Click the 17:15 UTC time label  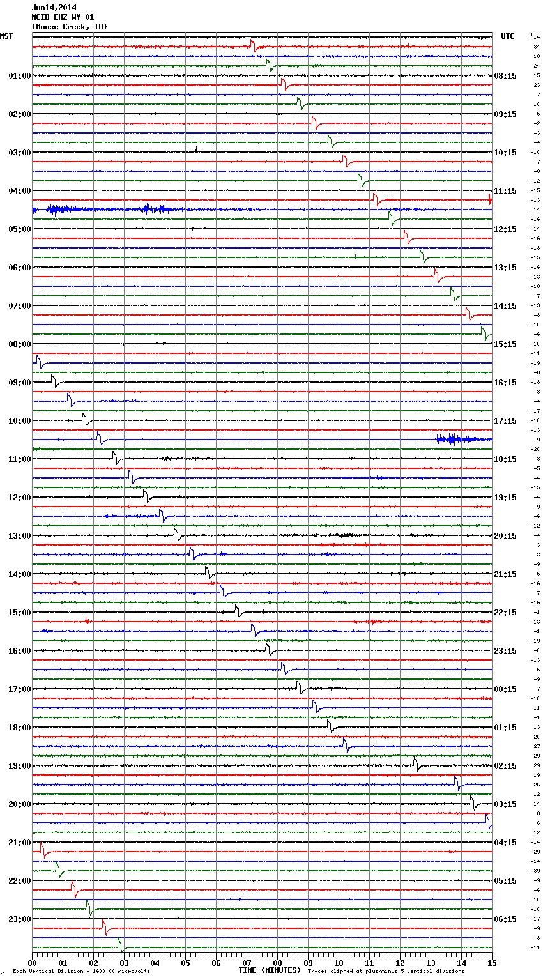click(505, 421)
